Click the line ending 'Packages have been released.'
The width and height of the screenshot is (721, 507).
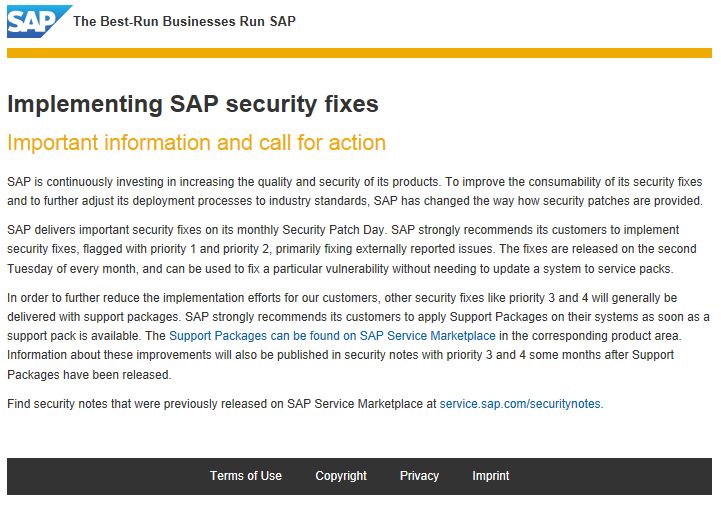(89, 375)
